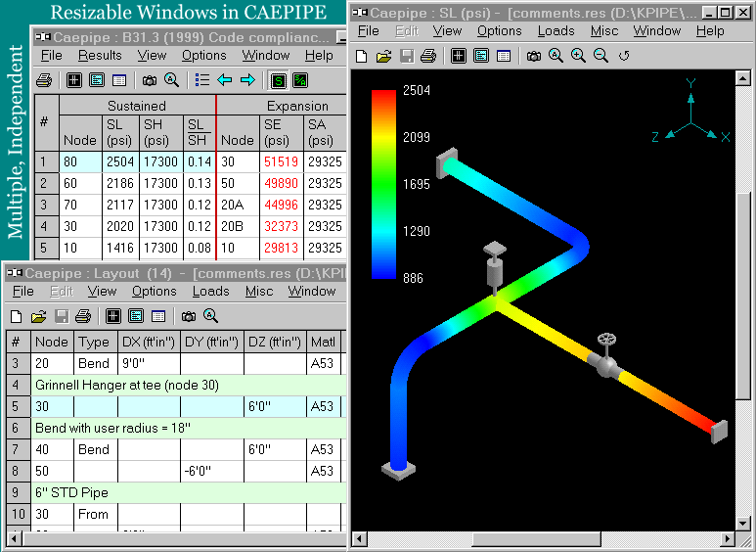The image size is (756, 552).
Task: Click the layout window icon in the SL graphics toolbar
Action: [458, 56]
